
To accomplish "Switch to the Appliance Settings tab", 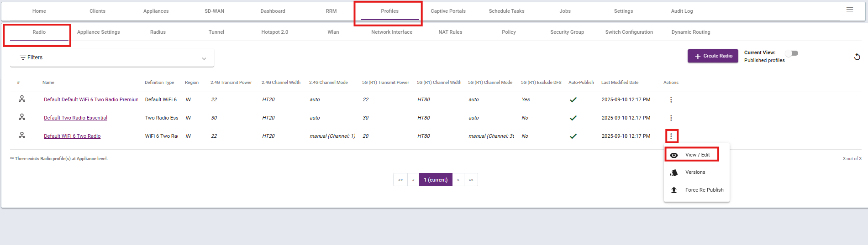I will pyautogui.click(x=98, y=32).
